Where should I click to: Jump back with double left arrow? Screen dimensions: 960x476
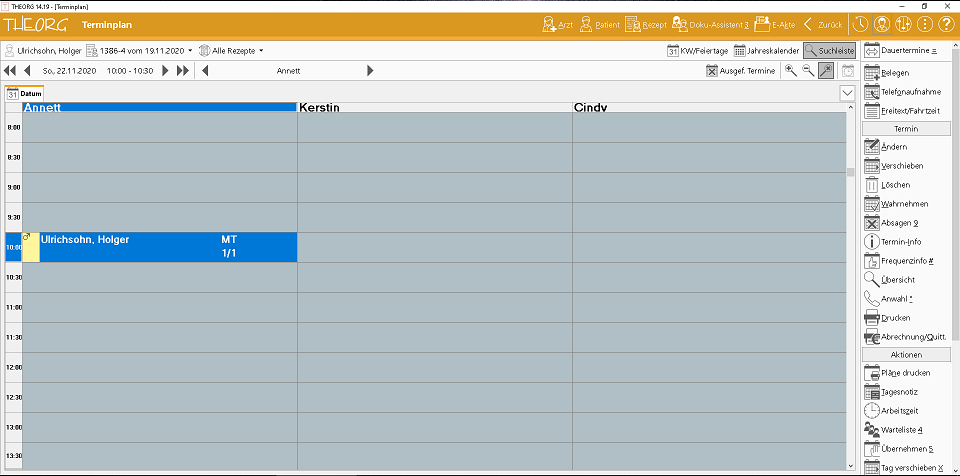10,70
